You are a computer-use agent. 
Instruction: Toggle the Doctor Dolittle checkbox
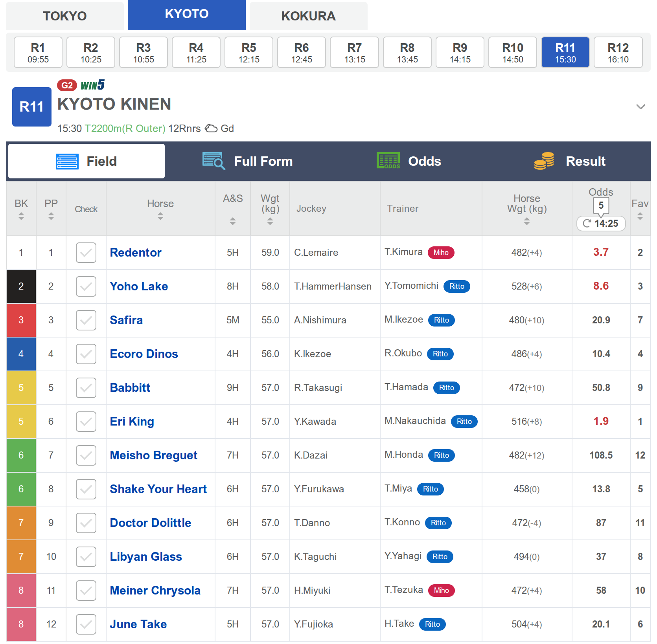coord(86,523)
